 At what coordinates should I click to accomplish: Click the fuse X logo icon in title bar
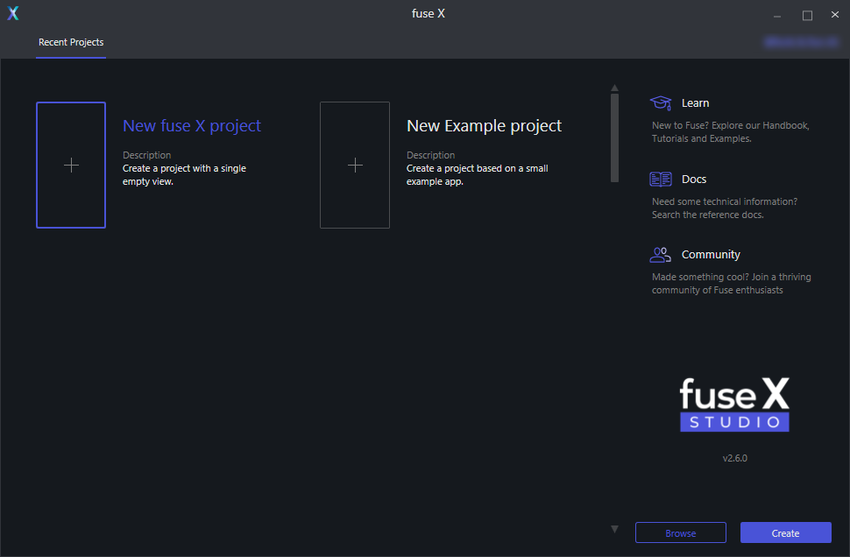(13, 14)
